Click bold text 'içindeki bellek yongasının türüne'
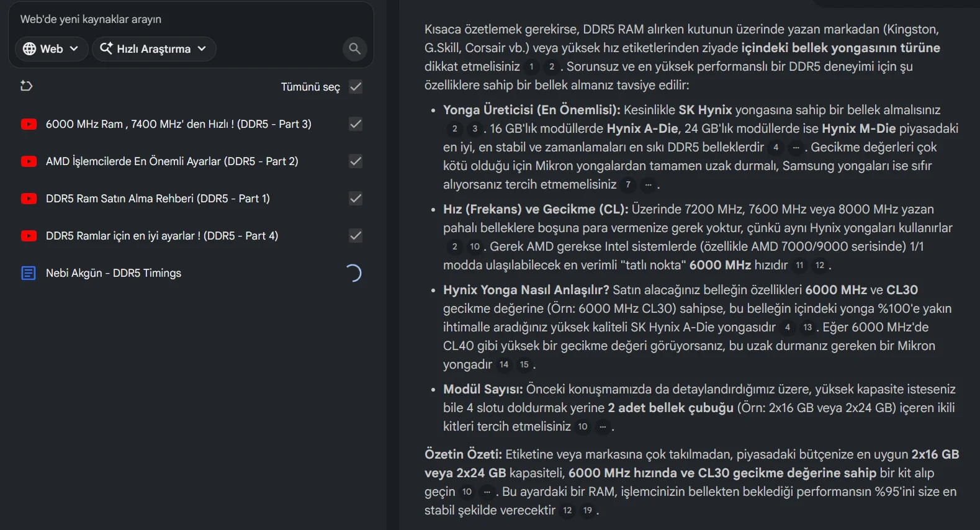The image size is (980, 530). [841, 48]
